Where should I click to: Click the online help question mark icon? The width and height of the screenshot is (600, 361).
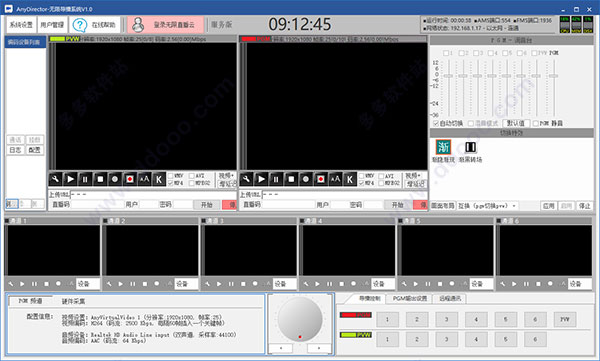point(80,25)
